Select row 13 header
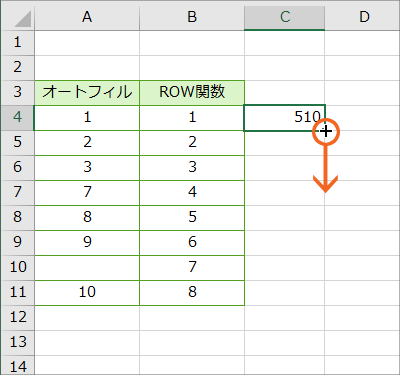 point(17,343)
